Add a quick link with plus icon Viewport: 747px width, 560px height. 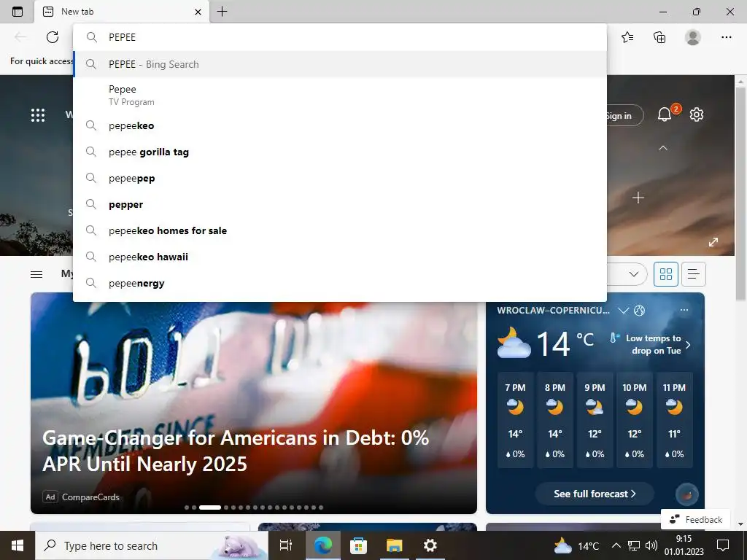(638, 198)
